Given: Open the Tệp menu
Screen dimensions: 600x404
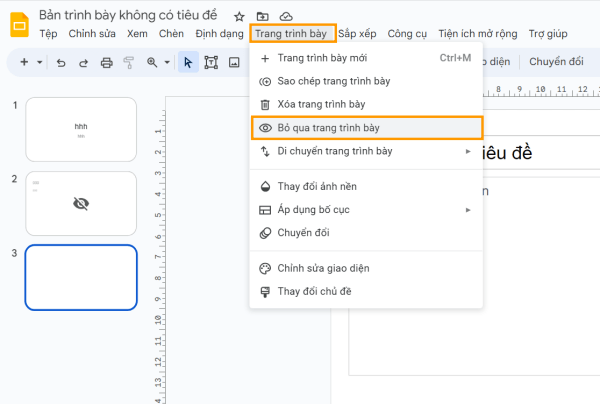Looking at the screenshot, I should click(48, 34).
